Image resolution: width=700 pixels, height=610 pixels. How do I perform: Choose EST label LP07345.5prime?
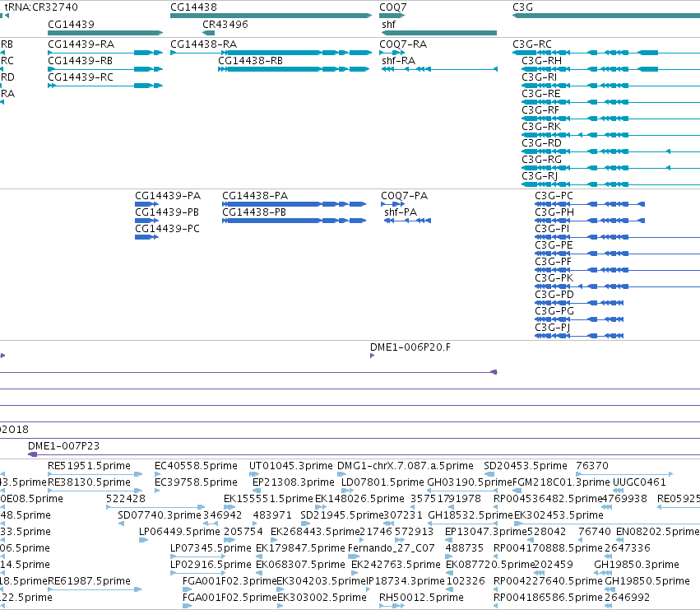pos(211,548)
